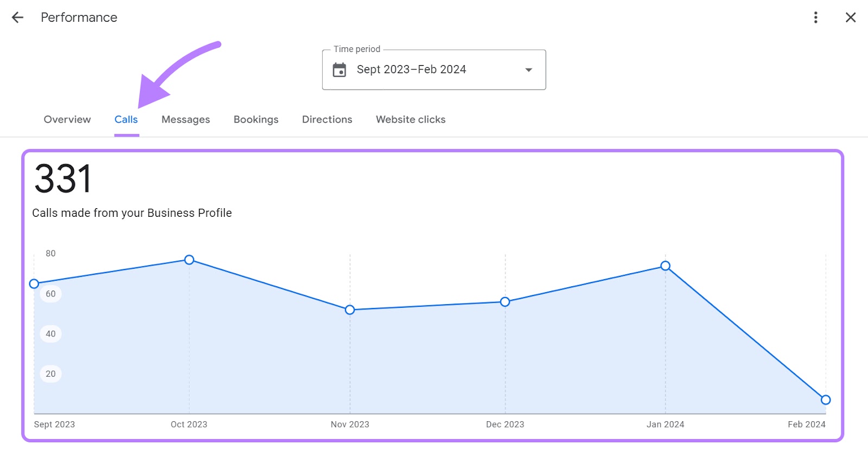Click the 331 total calls number
This screenshot has width=868, height=451.
pyautogui.click(x=63, y=179)
